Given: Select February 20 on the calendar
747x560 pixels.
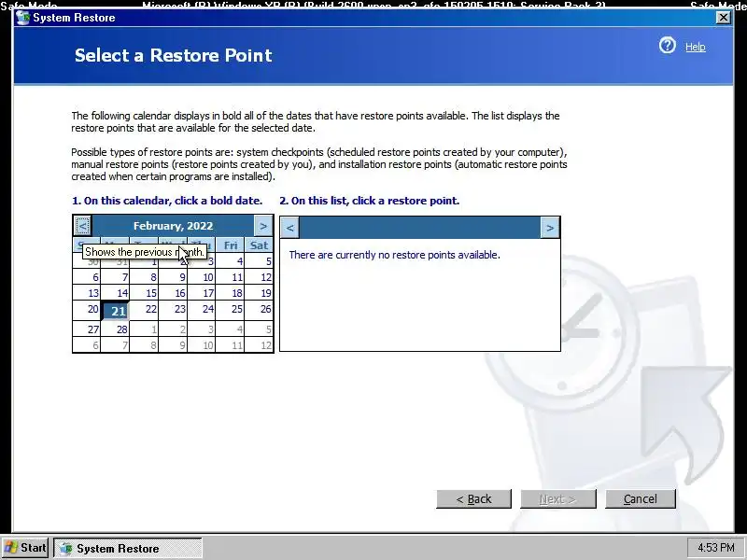Looking at the screenshot, I should pyautogui.click(x=87, y=310).
